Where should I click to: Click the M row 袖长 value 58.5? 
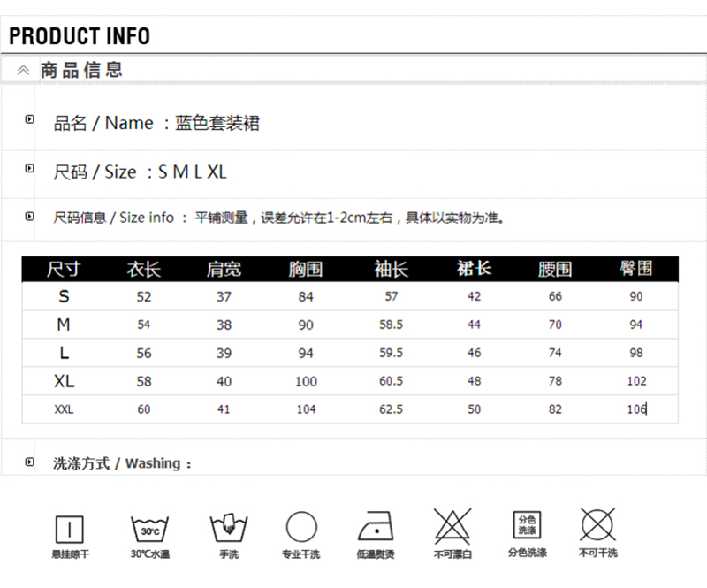pyautogui.click(x=391, y=325)
